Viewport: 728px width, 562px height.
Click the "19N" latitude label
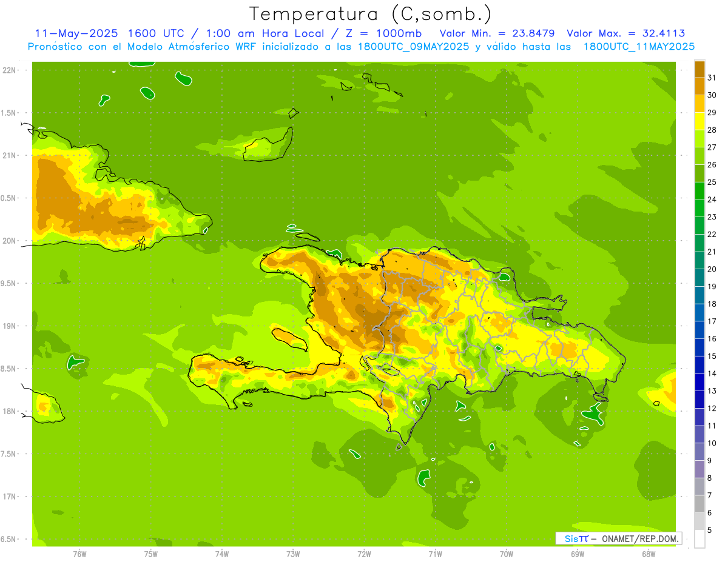(10, 326)
